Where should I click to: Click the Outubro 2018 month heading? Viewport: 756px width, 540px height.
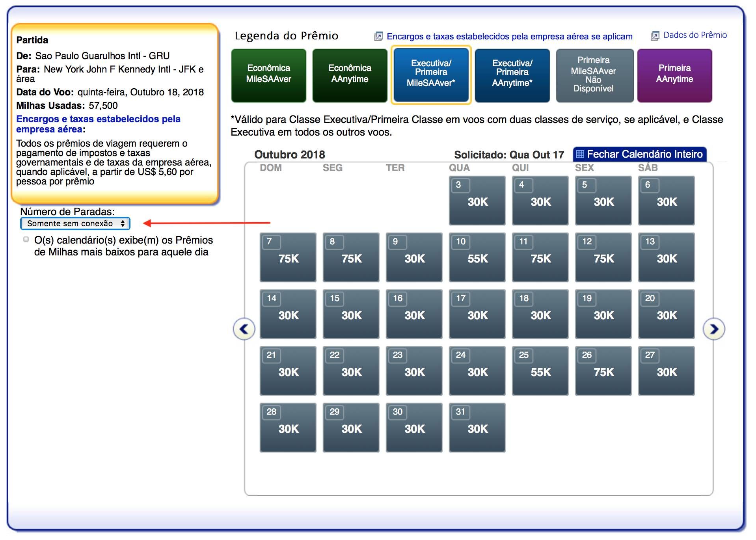point(290,155)
